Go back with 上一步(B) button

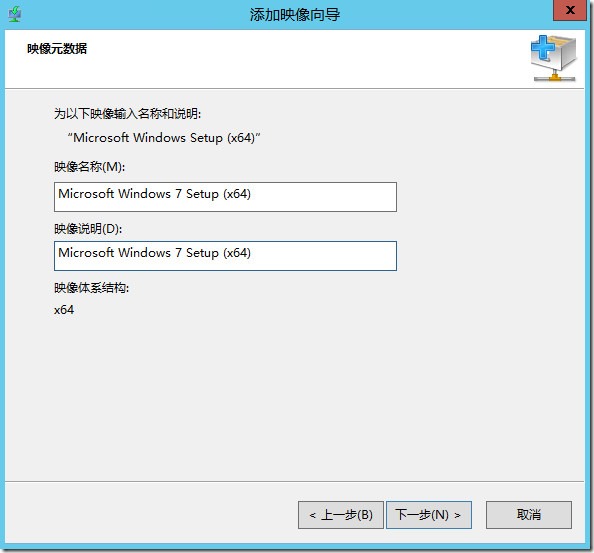point(341,515)
